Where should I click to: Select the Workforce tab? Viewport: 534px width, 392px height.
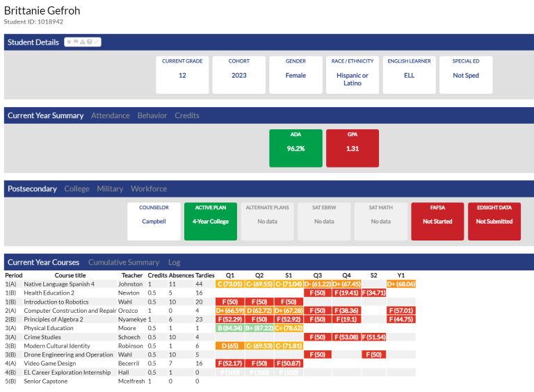coord(149,189)
